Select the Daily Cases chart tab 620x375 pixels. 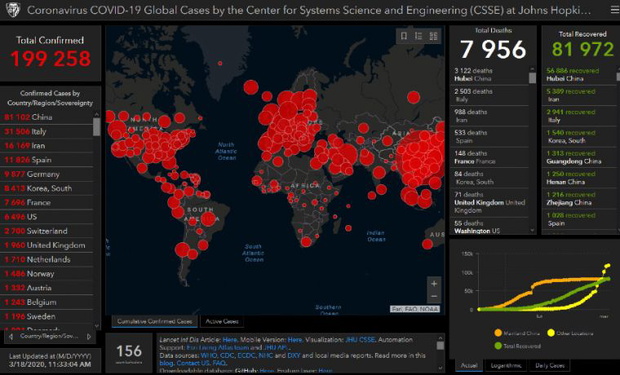550,366
